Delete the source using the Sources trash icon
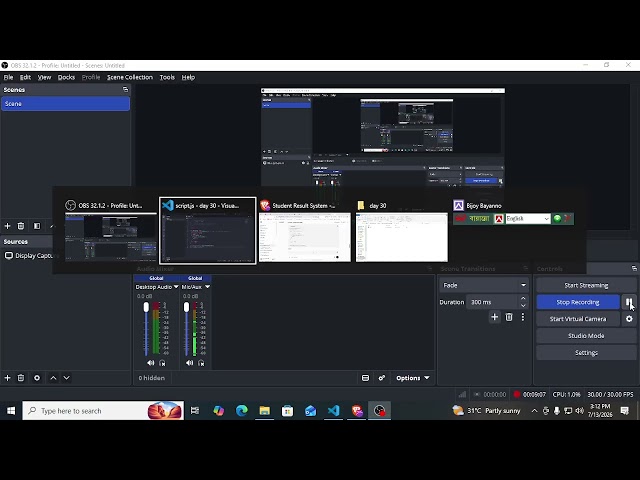640x480 pixels. (21, 378)
